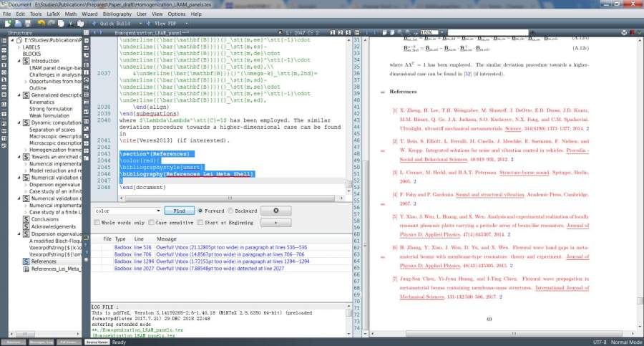Select Conclusions in the Structure tree
The width and height of the screenshot is (644, 346).
[x=44, y=219]
